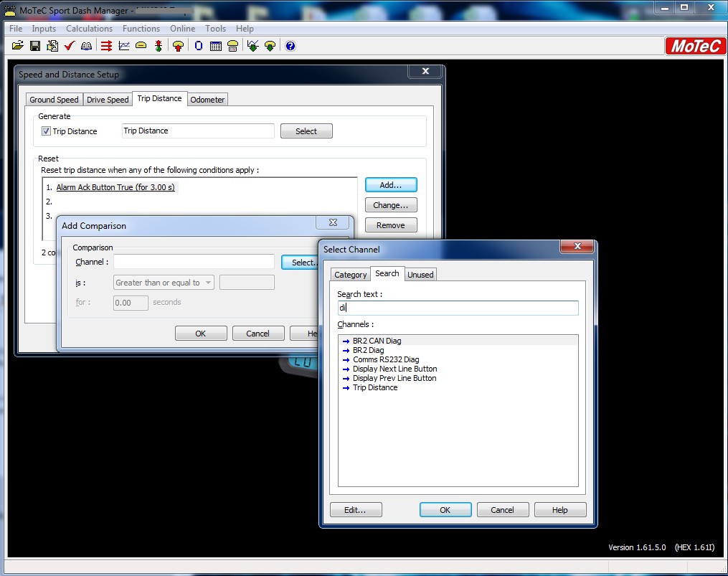Click the red arrows channels toolbar icon
The width and height of the screenshot is (728, 576).
coord(106,45)
